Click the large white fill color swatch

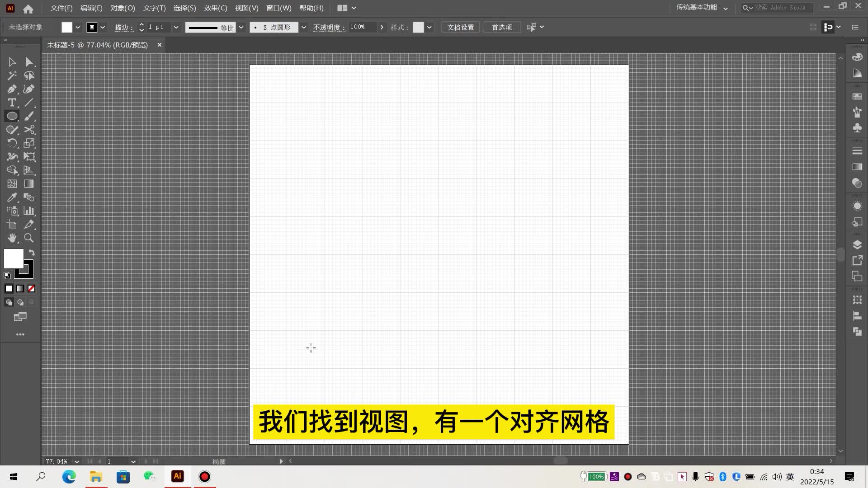pos(13,258)
